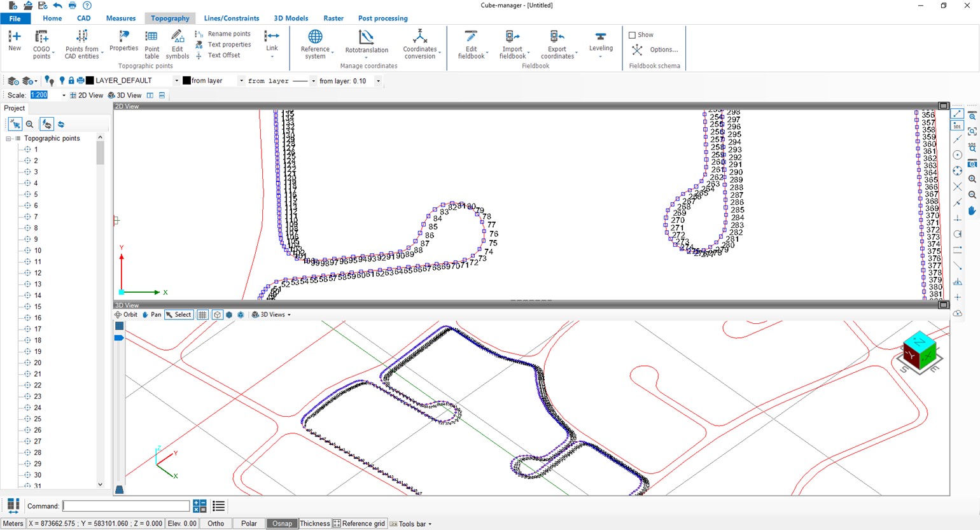Click into the Command input field
Image resolution: width=980 pixels, height=530 pixels.
(126, 506)
